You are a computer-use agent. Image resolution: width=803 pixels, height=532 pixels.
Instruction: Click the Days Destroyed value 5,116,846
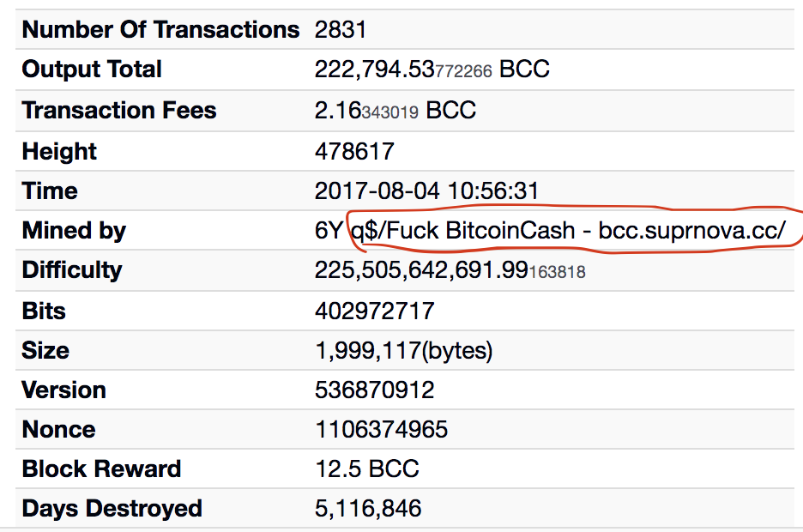[x=368, y=509]
